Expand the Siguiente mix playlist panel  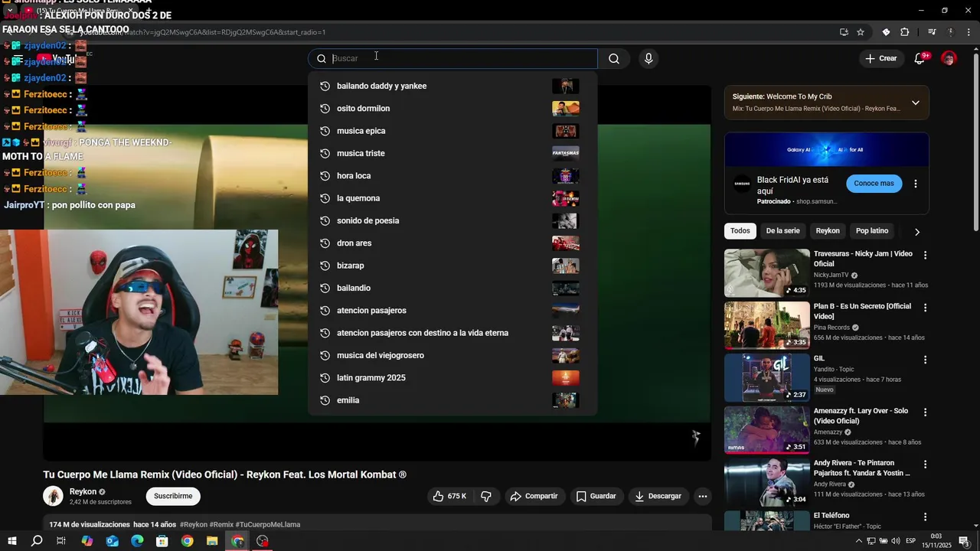pos(915,103)
